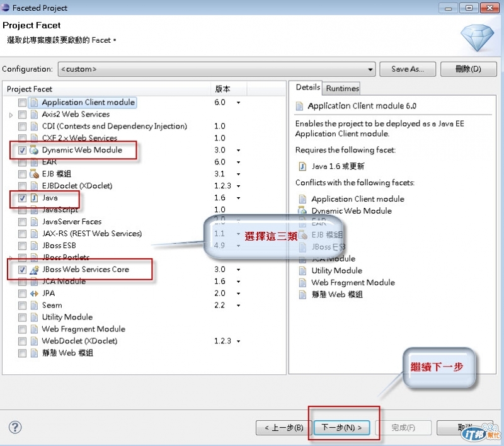
Task: Click the Java 1.6 required facet icon in Details
Action: coord(302,166)
